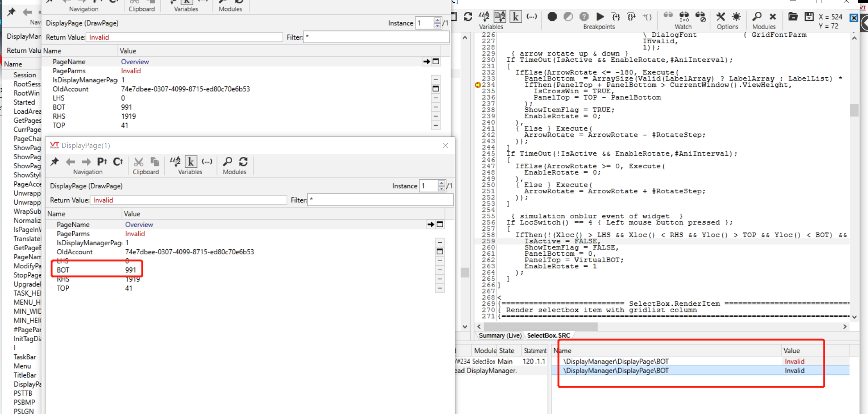Switch to the Summary (Live) tab
The image size is (868, 414).
tap(500, 335)
